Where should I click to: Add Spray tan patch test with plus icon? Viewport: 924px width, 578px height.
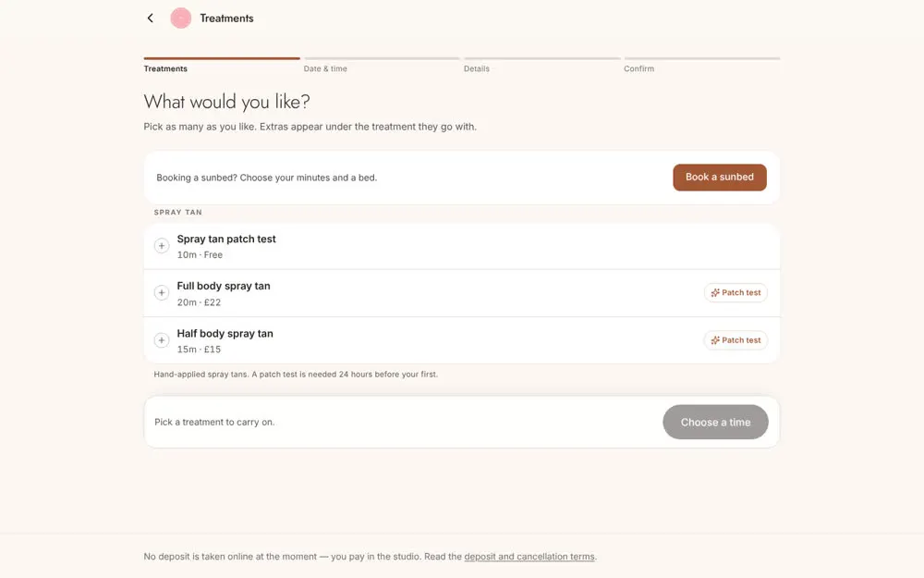click(x=162, y=246)
